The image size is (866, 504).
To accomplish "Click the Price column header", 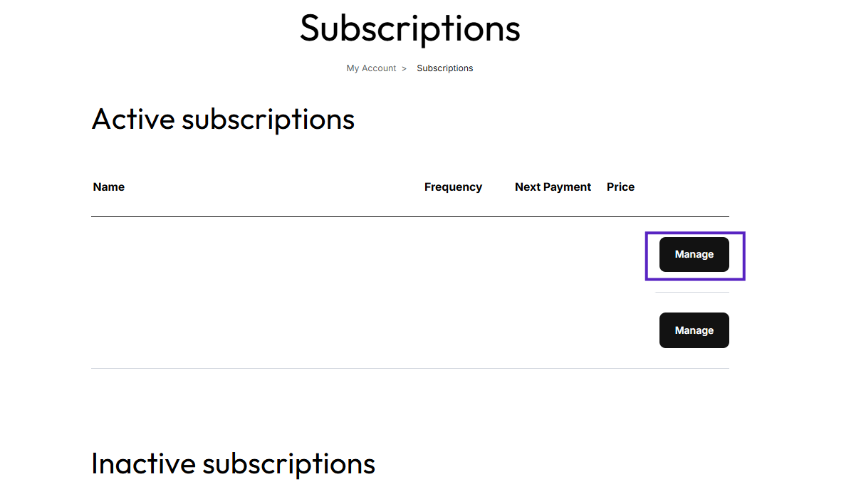I will (x=620, y=187).
